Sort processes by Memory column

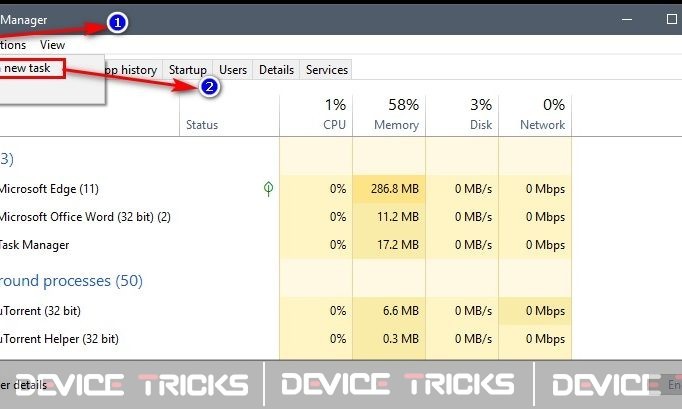389,115
